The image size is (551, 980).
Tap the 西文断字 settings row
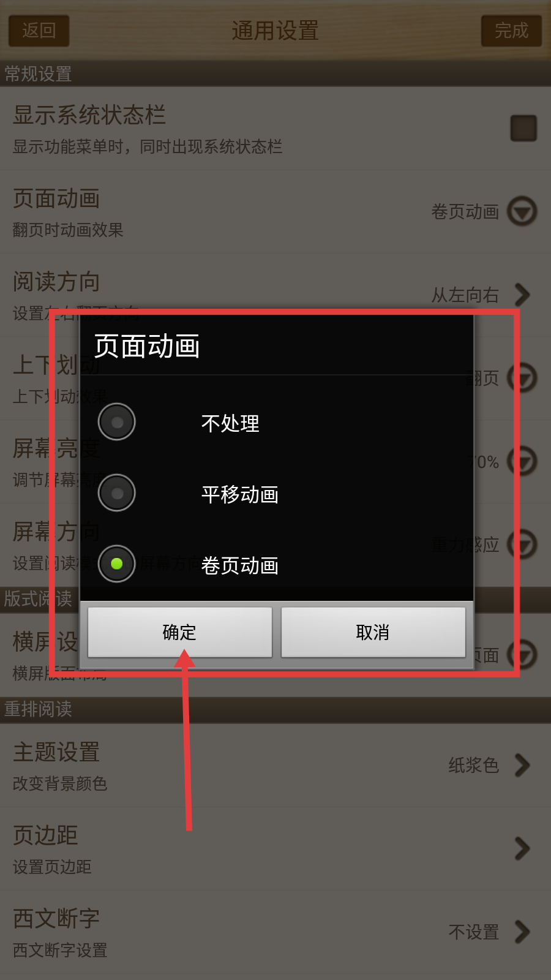[275, 932]
